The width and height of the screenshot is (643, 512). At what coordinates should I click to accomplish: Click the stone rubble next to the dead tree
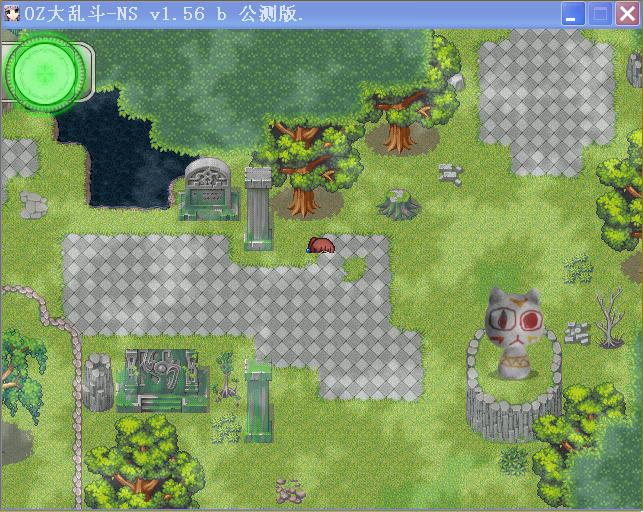coord(577,333)
